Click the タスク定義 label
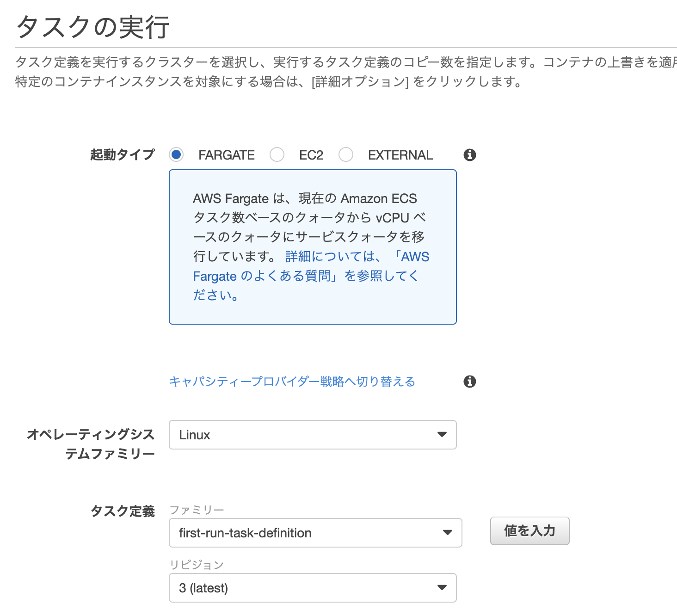This screenshot has width=677, height=616. [123, 511]
